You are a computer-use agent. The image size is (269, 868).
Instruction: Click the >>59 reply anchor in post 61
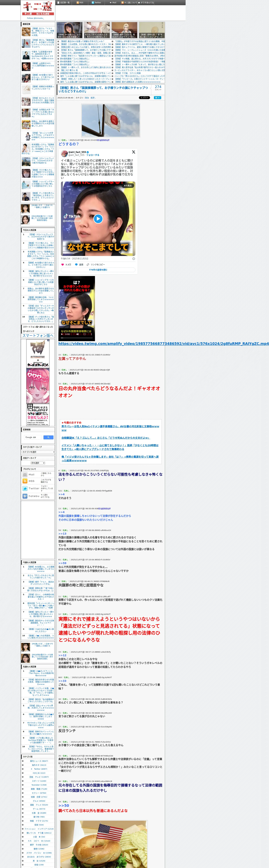coord(62,563)
